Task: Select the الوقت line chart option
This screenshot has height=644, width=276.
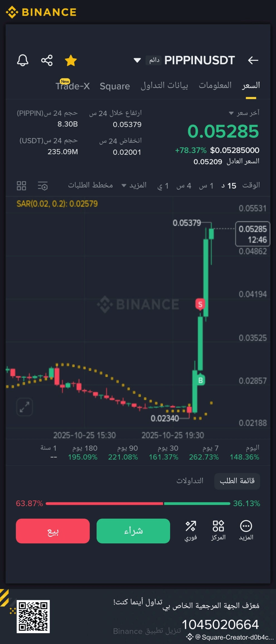Action: tap(251, 185)
